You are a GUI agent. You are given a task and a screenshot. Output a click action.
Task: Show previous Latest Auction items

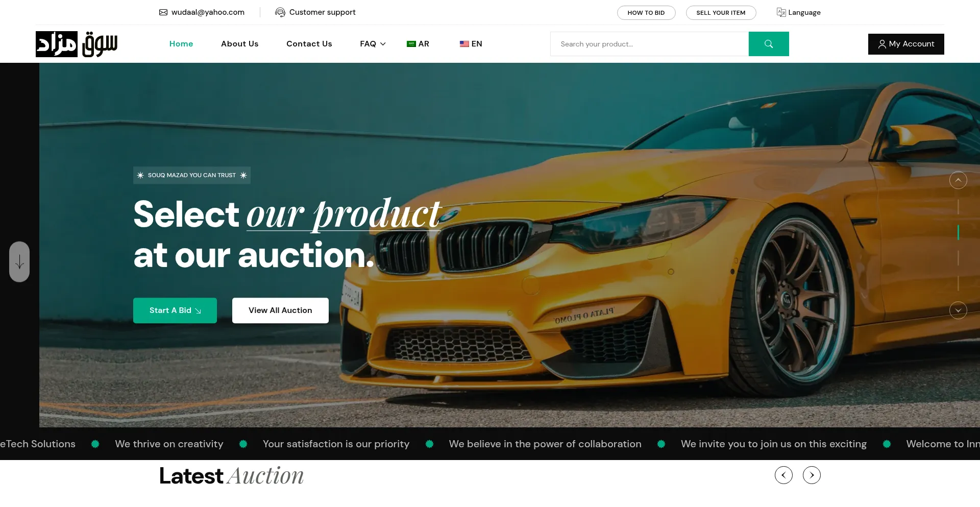coord(783,475)
